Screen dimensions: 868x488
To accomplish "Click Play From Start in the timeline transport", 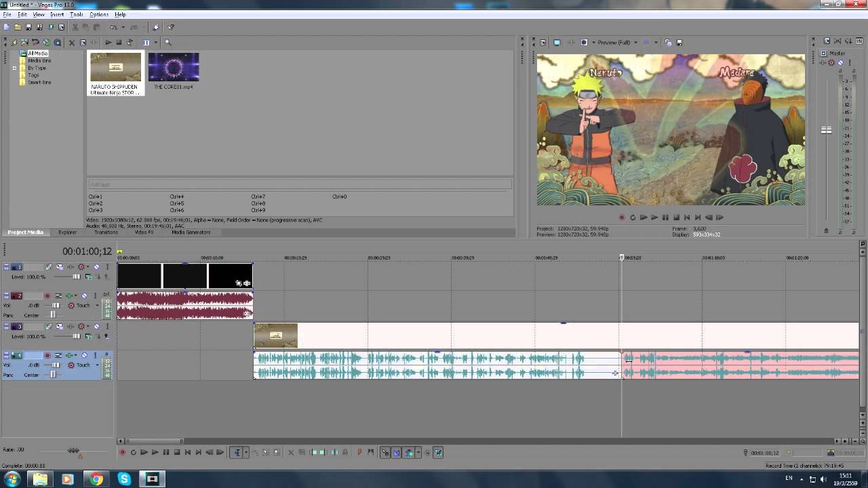I will coord(144,452).
